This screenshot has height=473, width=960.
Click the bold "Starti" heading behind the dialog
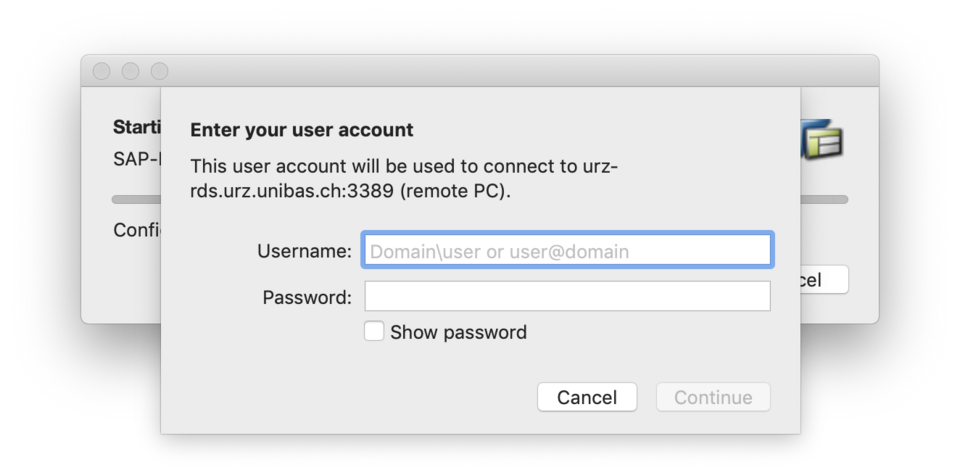136,128
